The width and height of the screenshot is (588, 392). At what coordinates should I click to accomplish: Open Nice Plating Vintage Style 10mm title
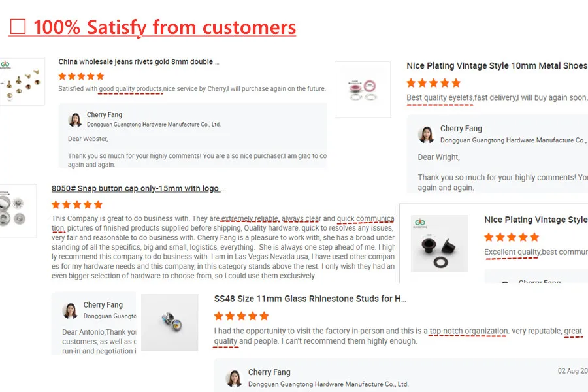(497, 66)
